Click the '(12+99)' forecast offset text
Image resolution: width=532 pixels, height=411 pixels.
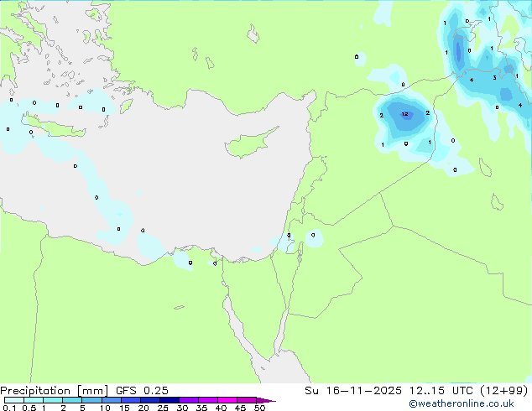(x=504, y=391)
